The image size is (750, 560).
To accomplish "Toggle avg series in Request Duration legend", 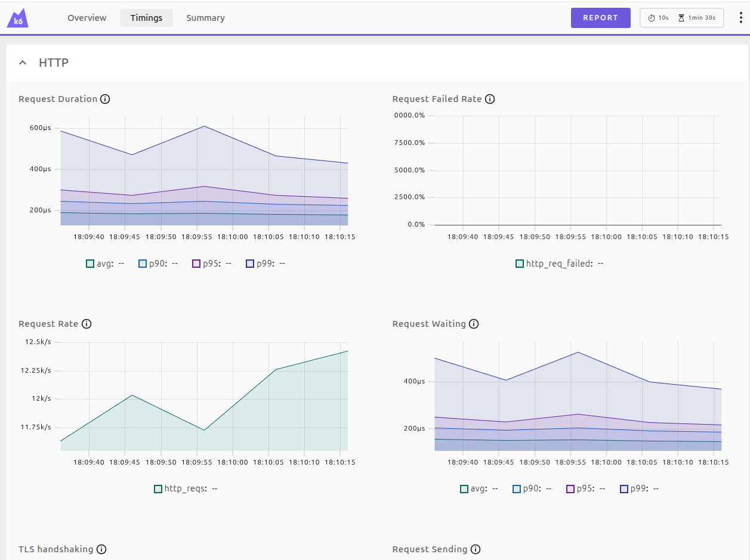I will click(x=104, y=264).
